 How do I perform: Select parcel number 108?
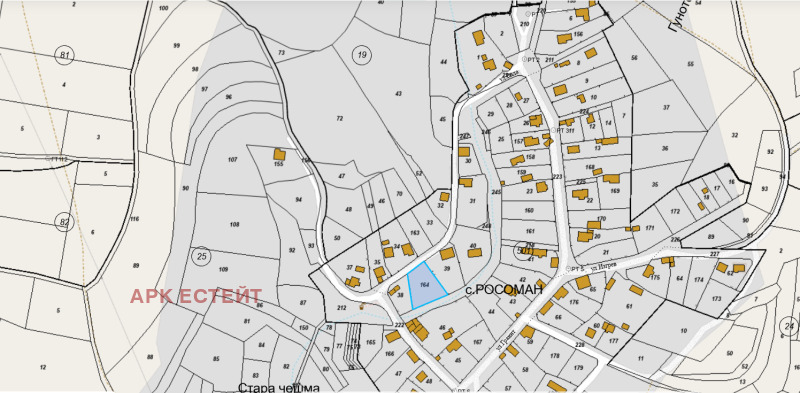point(235,225)
